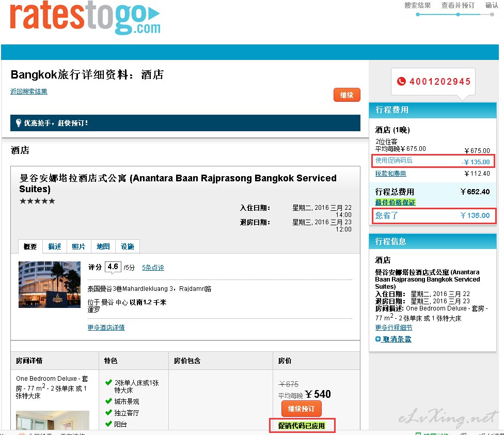Click the ￥112.40 taxes amount
The height and width of the screenshot is (435, 504).
pos(477,174)
